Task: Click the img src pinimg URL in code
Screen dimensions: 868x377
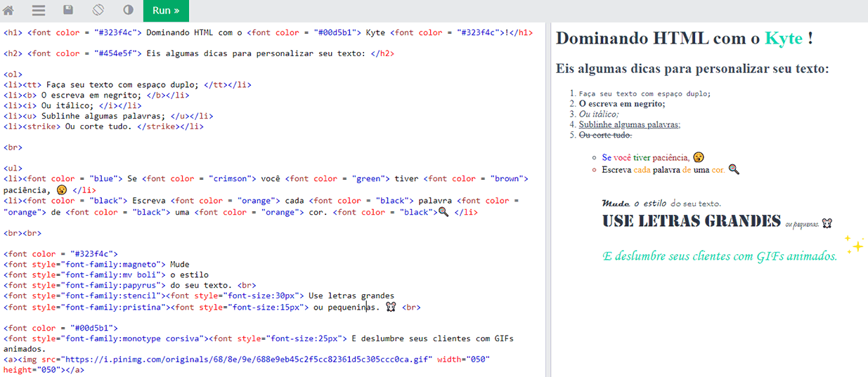Action: [x=247, y=359]
